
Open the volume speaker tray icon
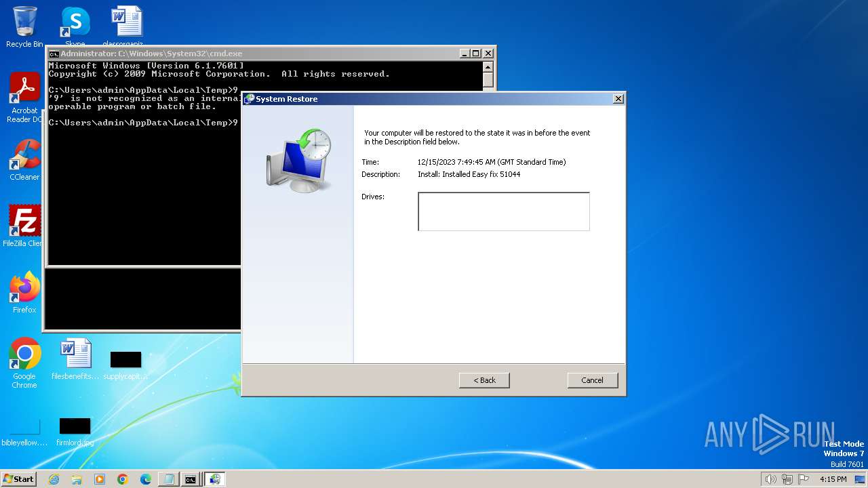(770, 479)
